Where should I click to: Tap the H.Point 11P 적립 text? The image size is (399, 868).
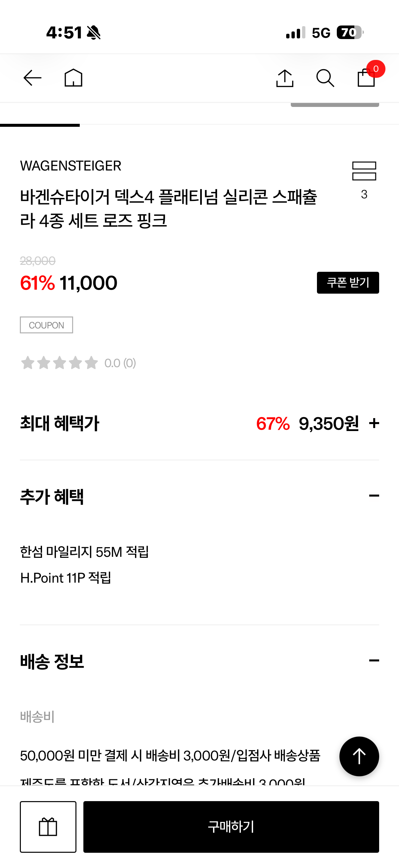[66, 578]
